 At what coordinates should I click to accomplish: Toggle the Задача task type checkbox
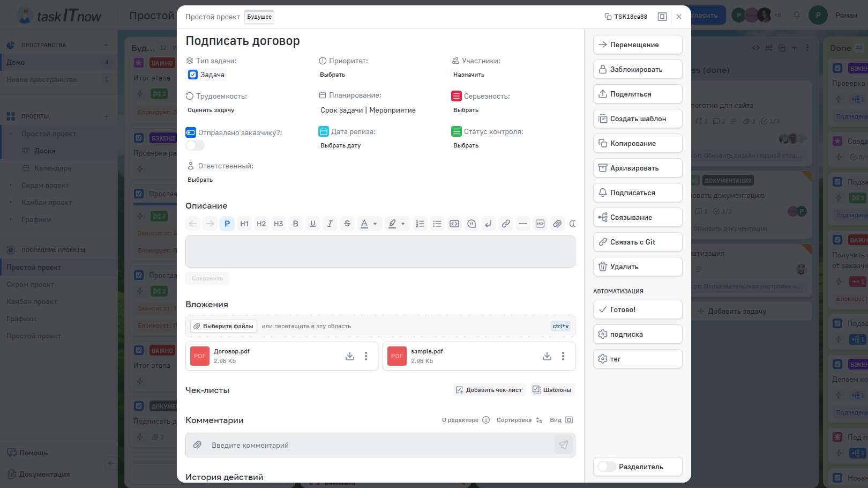pos(193,75)
